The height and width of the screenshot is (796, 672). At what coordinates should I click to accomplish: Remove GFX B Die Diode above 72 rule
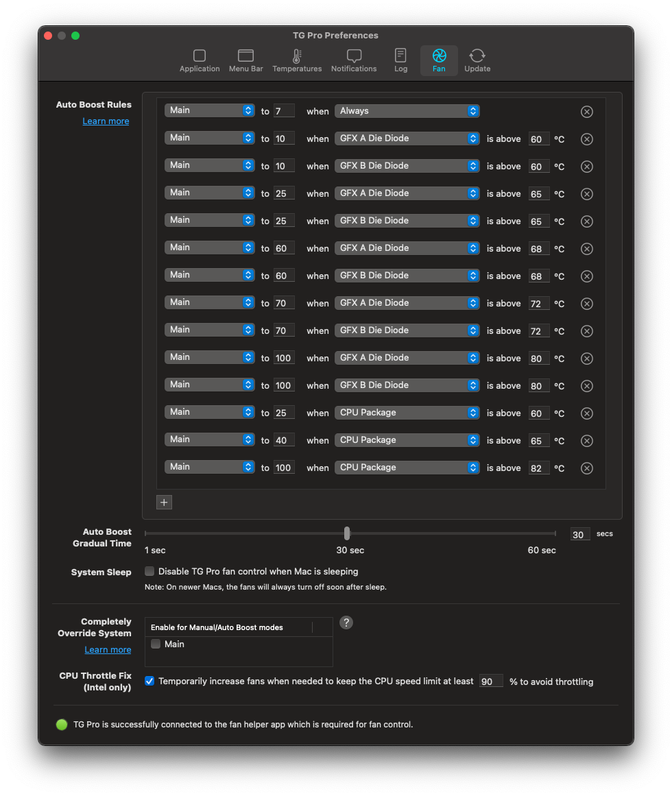click(x=587, y=331)
